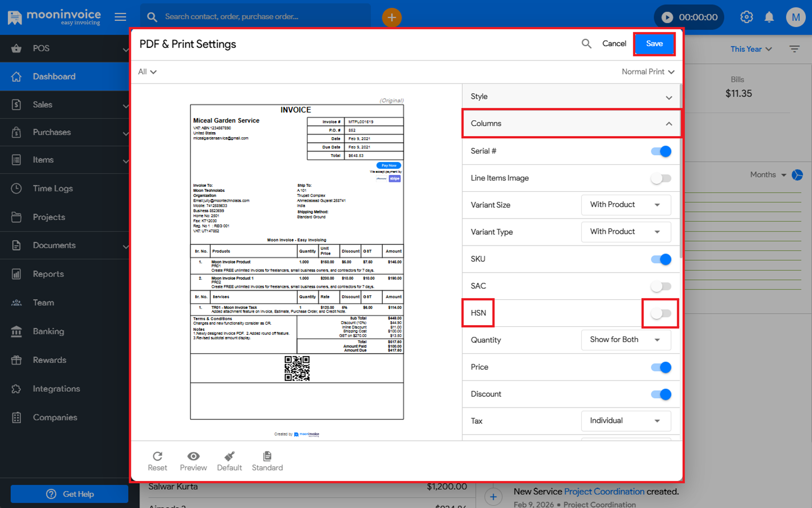Apply the Default template icon
812x508 pixels.
pyautogui.click(x=230, y=456)
